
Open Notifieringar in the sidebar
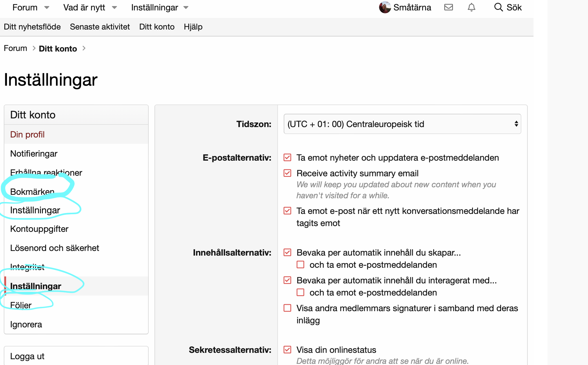point(34,154)
